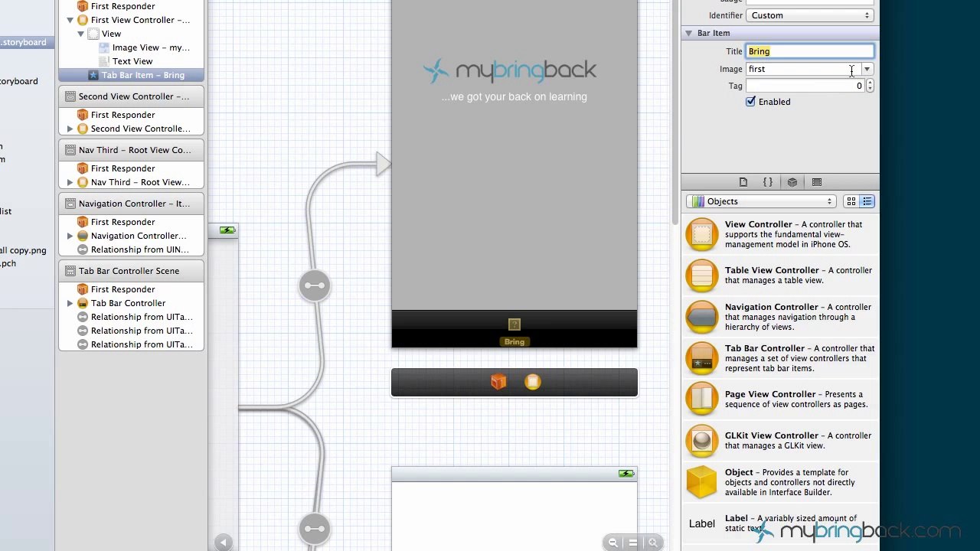Select the Nav Third scene header
The image size is (980, 551).
132,150
